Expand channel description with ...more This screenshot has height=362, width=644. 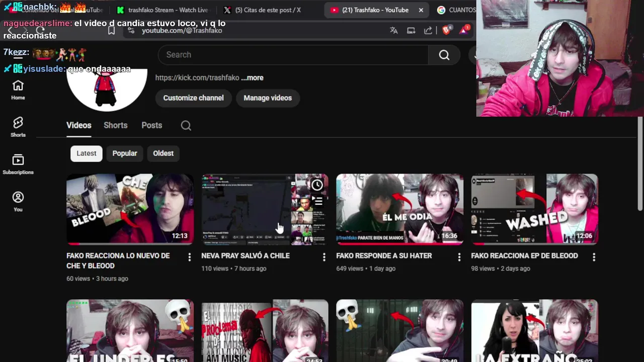[253, 78]
